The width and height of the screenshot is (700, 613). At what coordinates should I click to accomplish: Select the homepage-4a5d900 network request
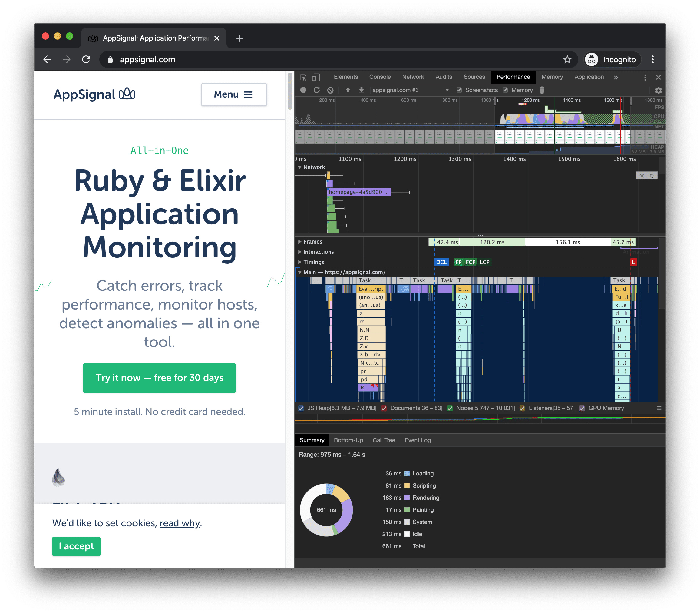359,192
